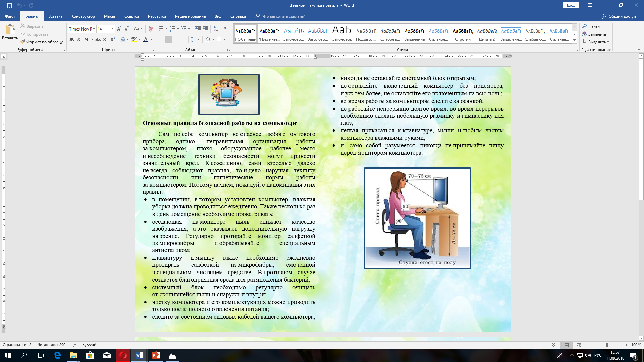
Task: Expand the font size dropdown
Action: coord(112,29)
